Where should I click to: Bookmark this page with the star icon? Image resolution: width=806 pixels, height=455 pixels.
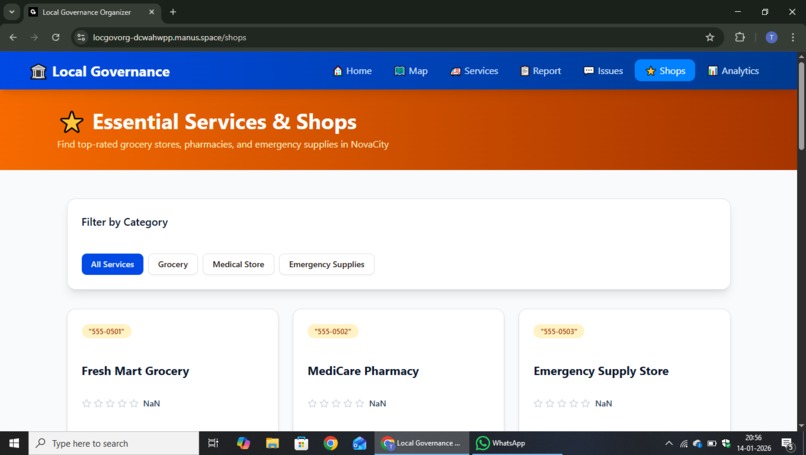tap(710, 37)
